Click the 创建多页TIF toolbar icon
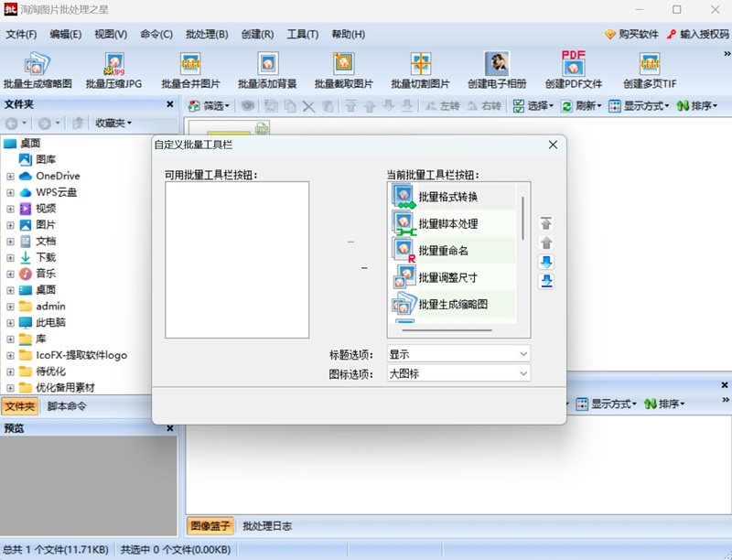 click(x=650, y=70)
